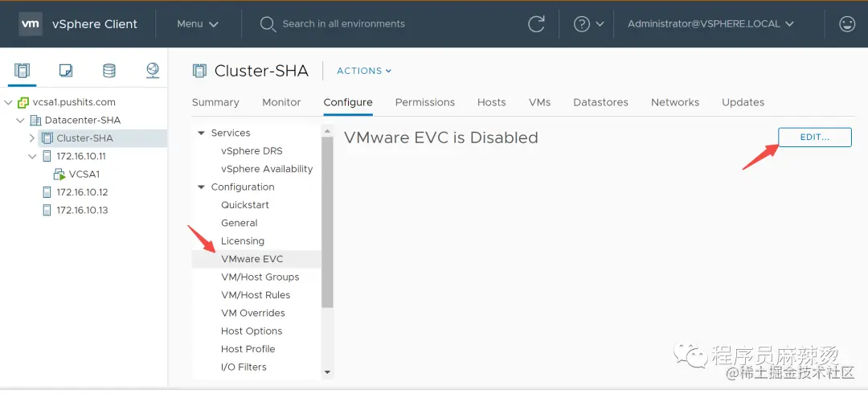Select the Configure tab
The width and height of the screenshot is (868, 394).
(x=348, y=102)
